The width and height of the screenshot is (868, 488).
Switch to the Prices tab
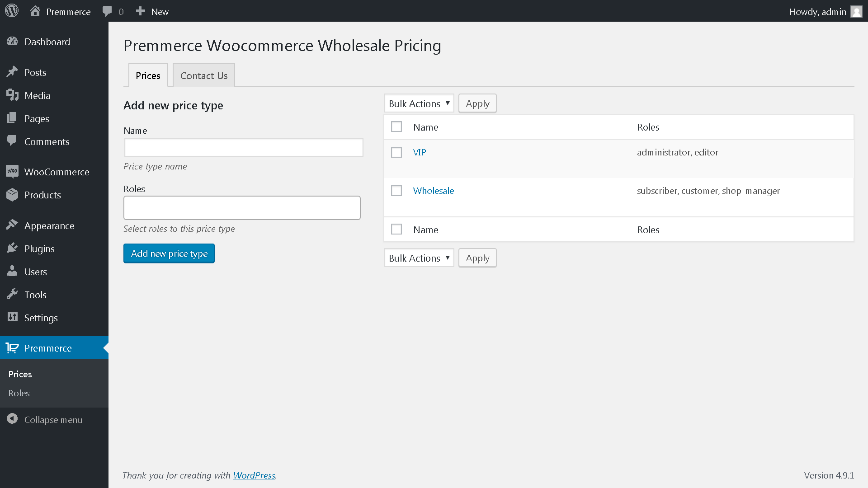(148, 75)
